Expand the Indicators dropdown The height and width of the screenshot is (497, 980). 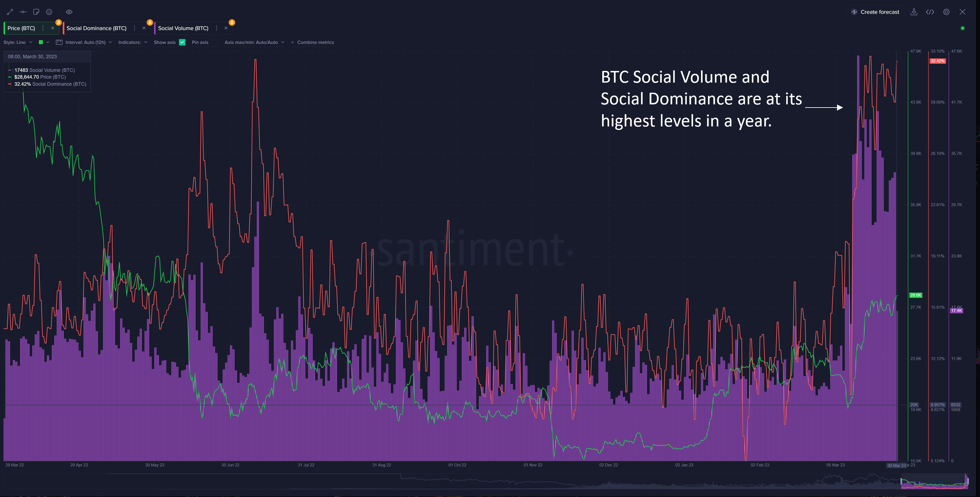point(133,42)
